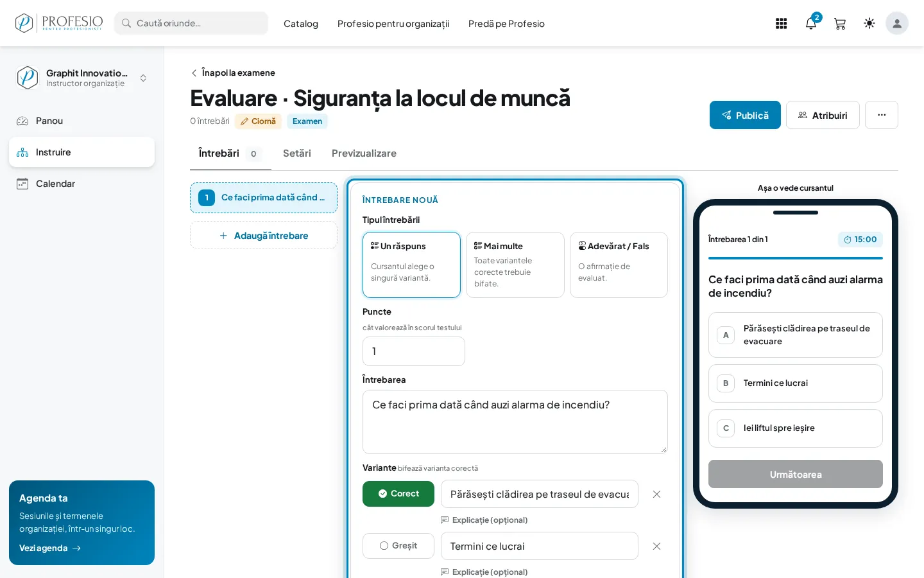Open the apps grid icon
Screen dimensions: 924x578
(781, 24)
